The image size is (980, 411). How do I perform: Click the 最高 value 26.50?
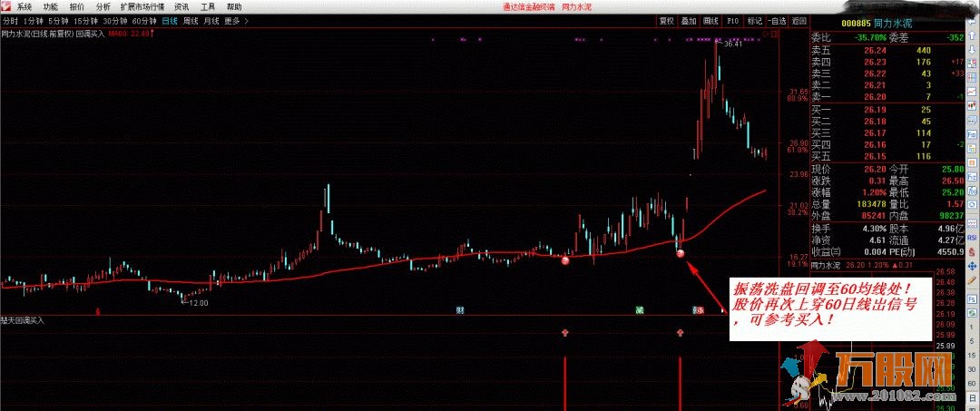[953, 181]
